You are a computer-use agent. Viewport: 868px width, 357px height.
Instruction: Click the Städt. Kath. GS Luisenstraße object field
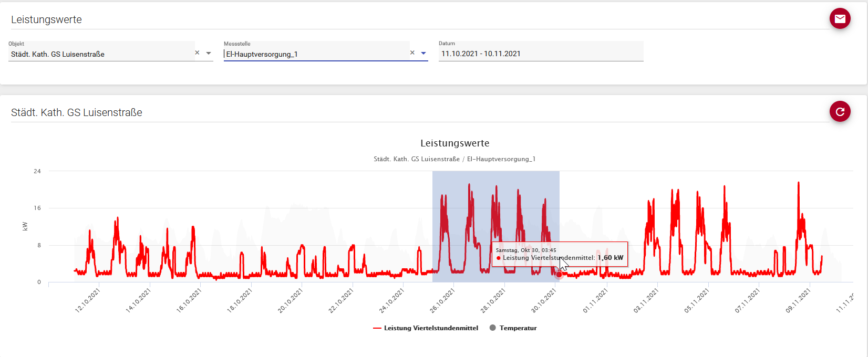pos(100,54)
